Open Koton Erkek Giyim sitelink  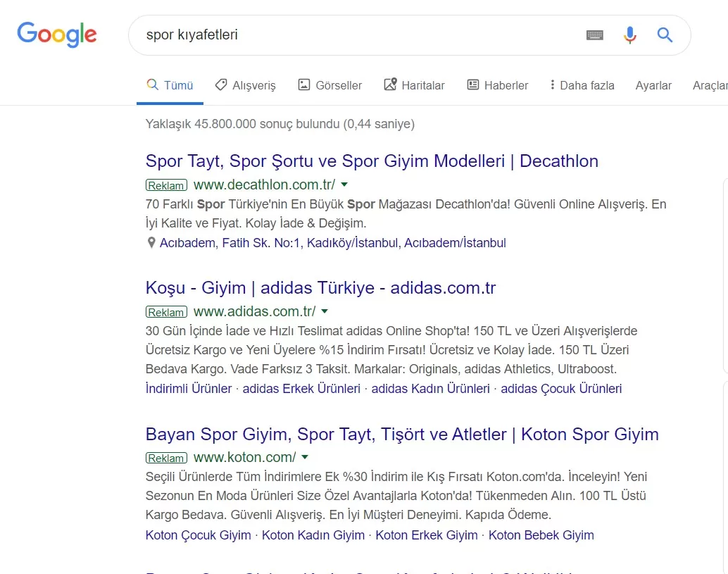426,535
